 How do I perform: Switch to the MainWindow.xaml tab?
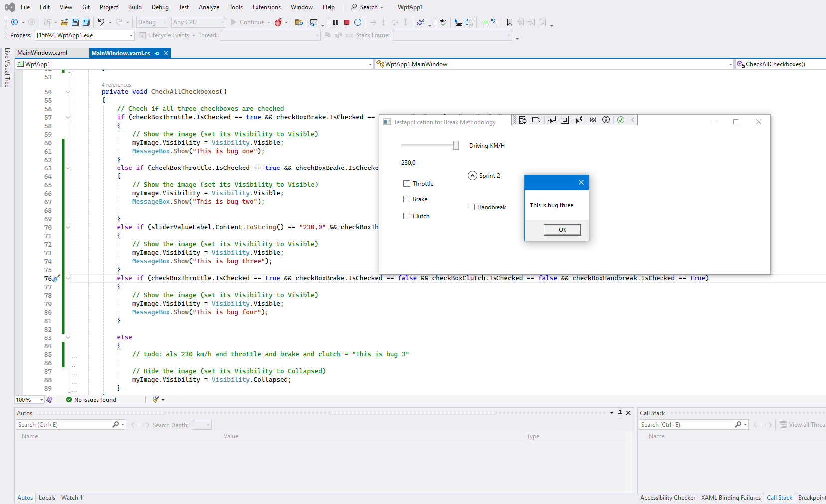click(42, 53)
